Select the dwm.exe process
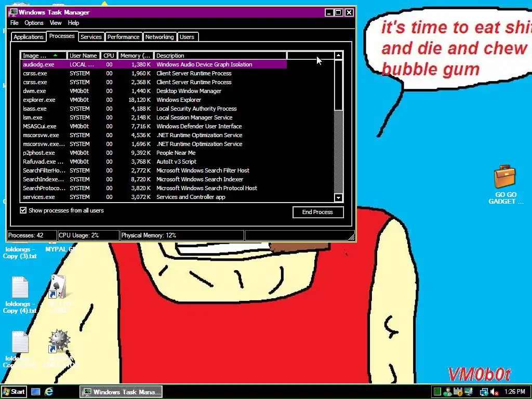 pos(154,91)
